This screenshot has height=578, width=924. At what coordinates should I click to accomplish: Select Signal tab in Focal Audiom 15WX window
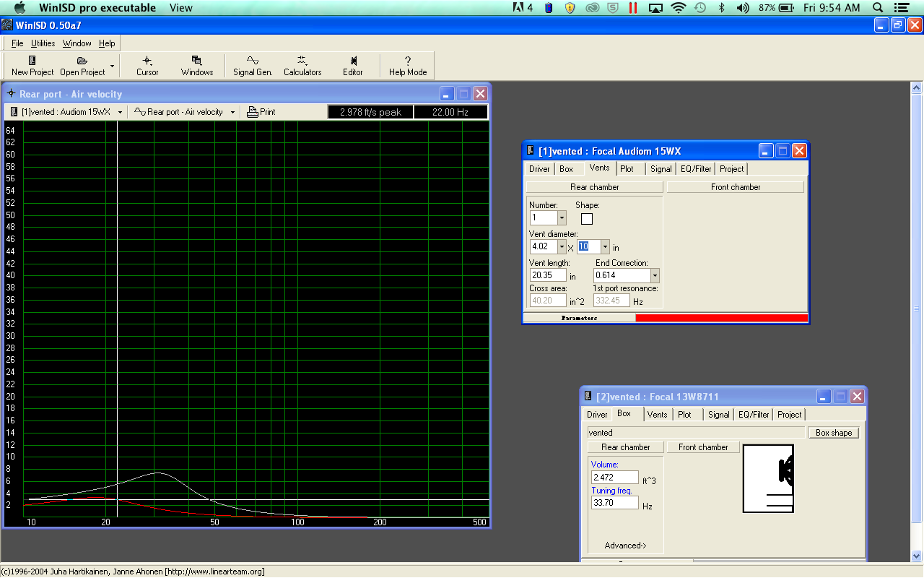[661, 168]
